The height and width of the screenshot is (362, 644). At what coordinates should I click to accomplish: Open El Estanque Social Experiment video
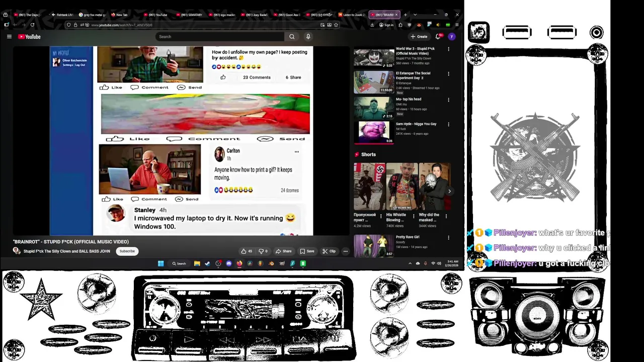click(x=373, y=81)
